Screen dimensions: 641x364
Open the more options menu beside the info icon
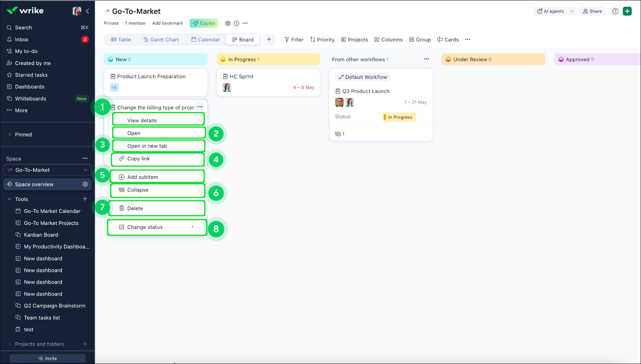coord(245,23)
